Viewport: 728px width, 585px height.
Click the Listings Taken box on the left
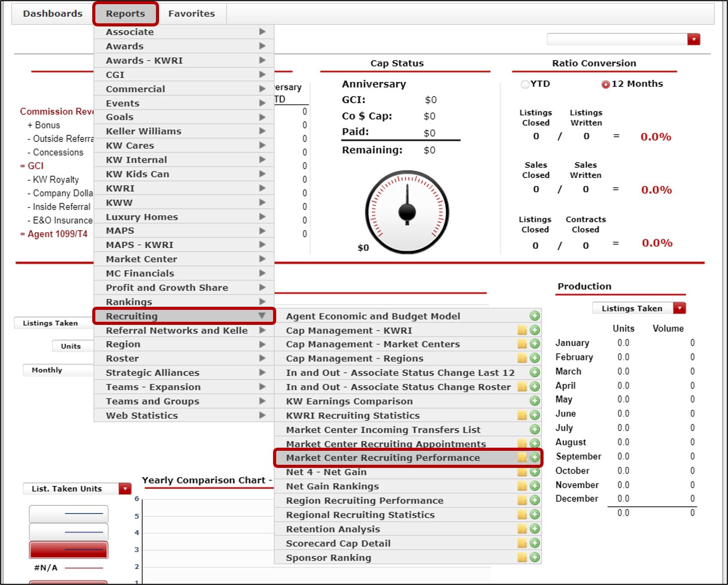pos(54,323)
